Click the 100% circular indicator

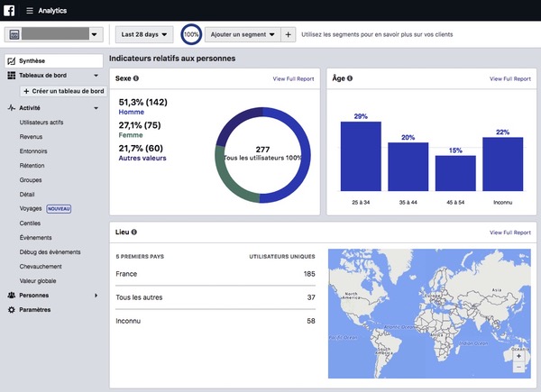[191, 34]
